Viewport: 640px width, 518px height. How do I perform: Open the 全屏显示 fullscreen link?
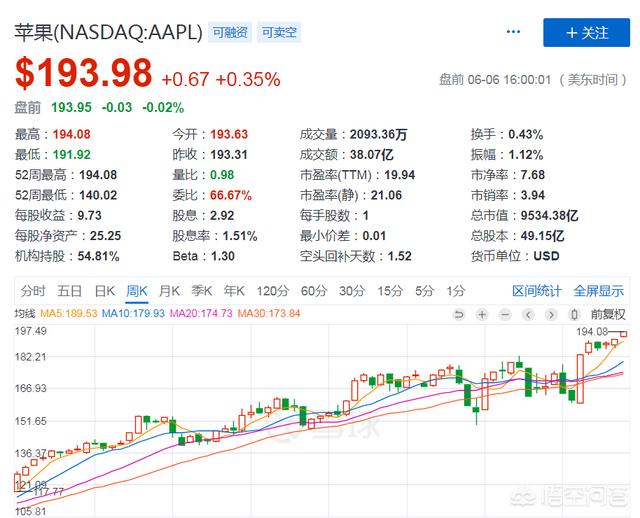coord(598,291)
